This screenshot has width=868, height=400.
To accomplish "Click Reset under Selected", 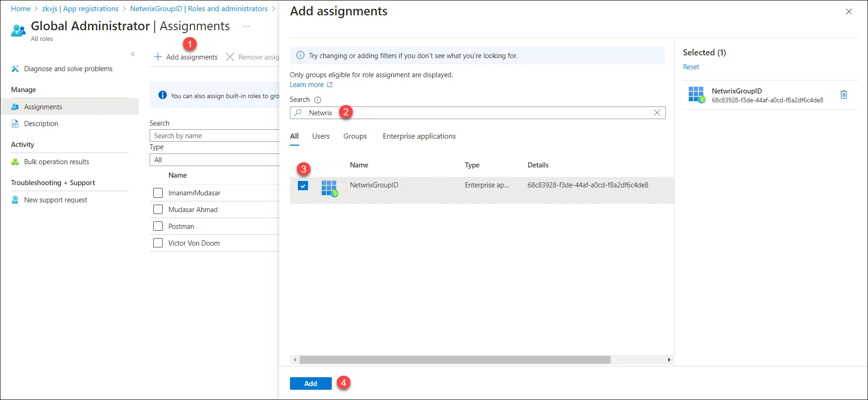I will pyautogui.click(x=691, y=67).
